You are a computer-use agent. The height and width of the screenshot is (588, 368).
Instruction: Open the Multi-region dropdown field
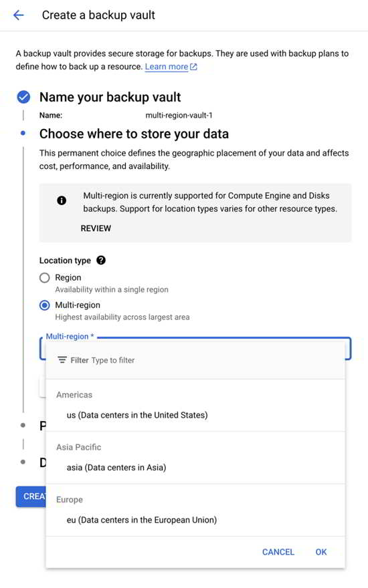pyautogui.click(x=195, y=349)
